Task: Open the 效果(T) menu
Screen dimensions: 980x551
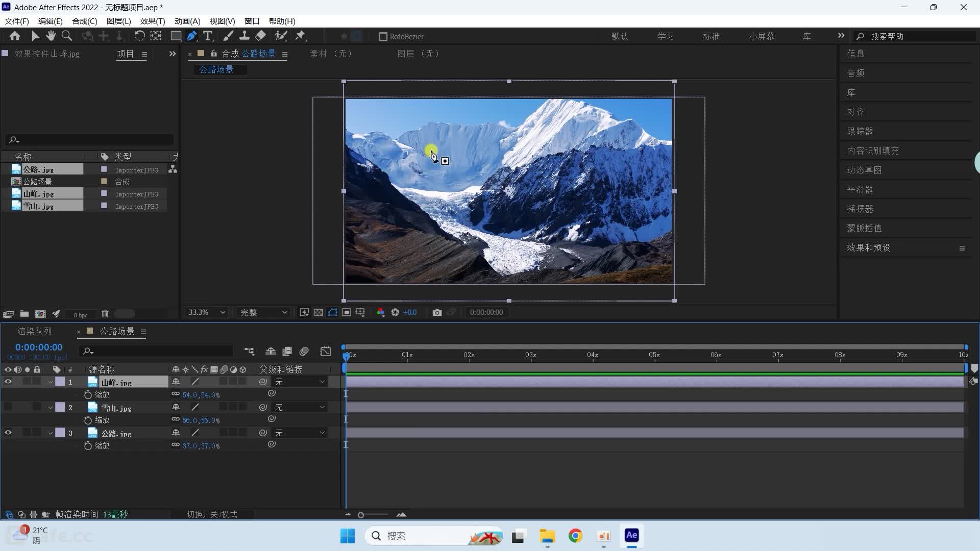Action: point(153,21)
